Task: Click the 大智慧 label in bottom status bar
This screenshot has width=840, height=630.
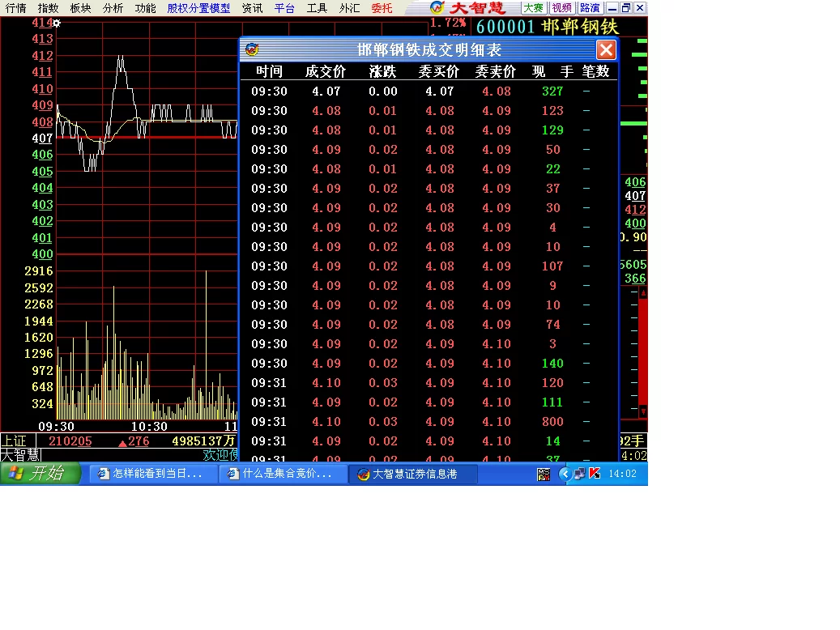Action: 20,455
